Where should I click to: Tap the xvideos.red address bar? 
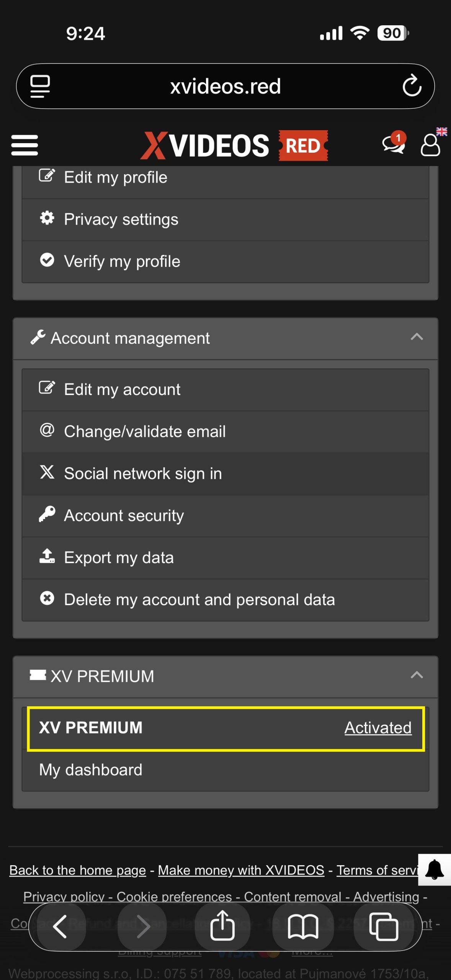225,86
